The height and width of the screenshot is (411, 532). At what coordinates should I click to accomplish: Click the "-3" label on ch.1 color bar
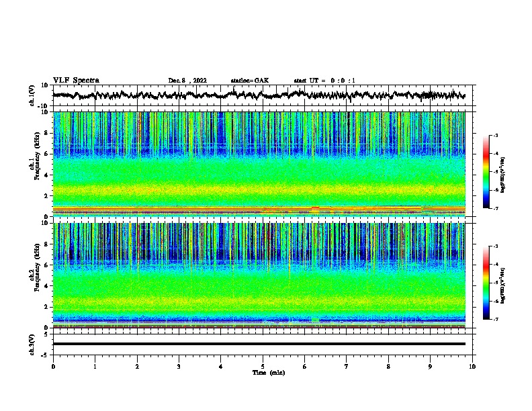click(x=495, y=135)
